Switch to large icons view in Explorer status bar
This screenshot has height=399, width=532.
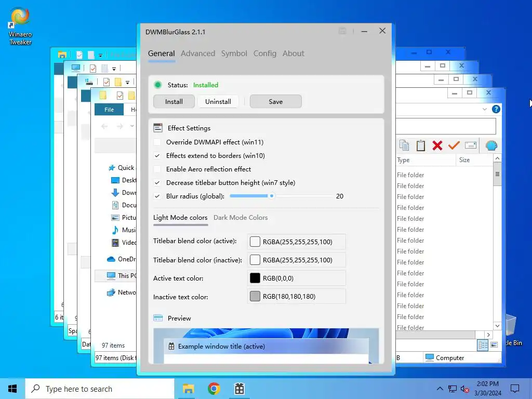tap(494, 345)
